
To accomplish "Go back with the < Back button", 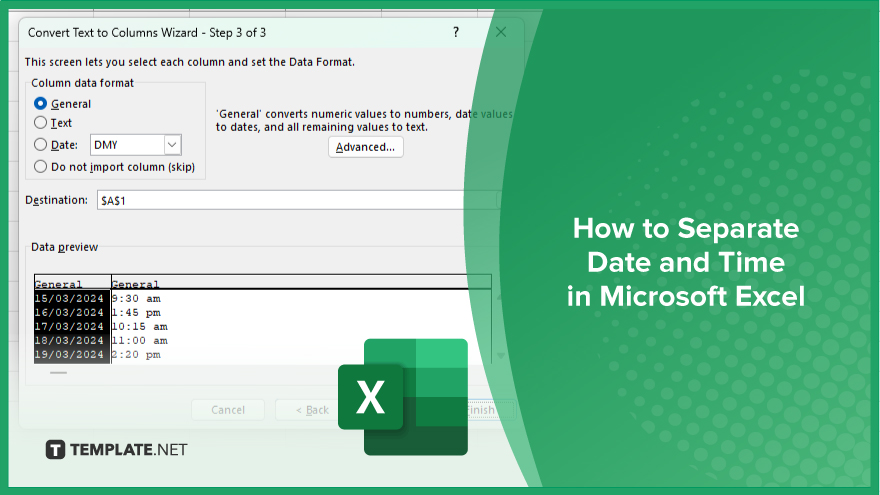I will [312, 410].
